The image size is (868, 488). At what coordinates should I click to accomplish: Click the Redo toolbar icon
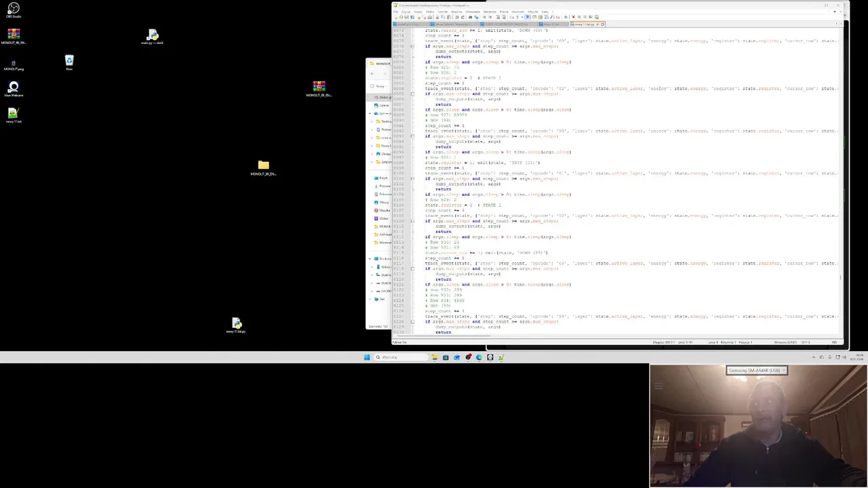point(462,17)
